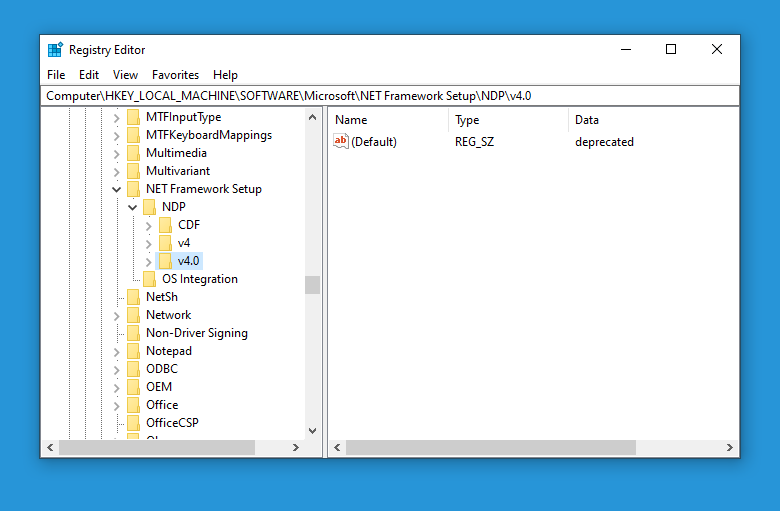Click the registry path address bar
Image resolution: width=780 pixels, height=511 pixels.
(x=390, y=96)
